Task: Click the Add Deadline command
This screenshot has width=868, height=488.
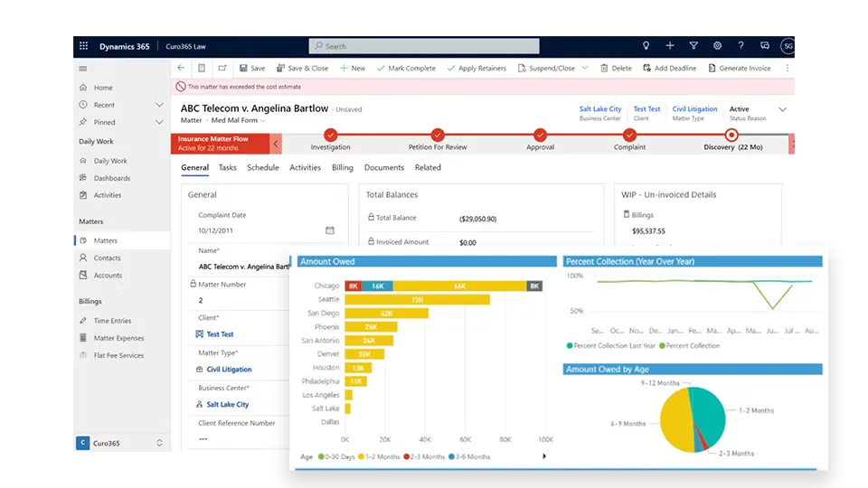Action: pos(669,68)
